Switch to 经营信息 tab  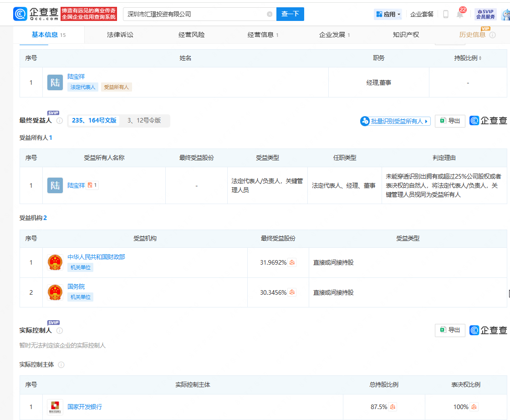pos(263,35)
